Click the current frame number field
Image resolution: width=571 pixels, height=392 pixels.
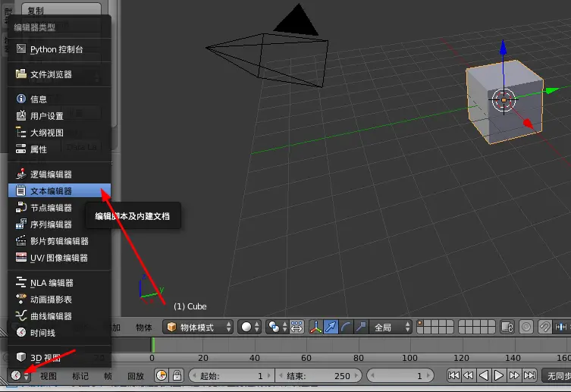tap(400, 375)
